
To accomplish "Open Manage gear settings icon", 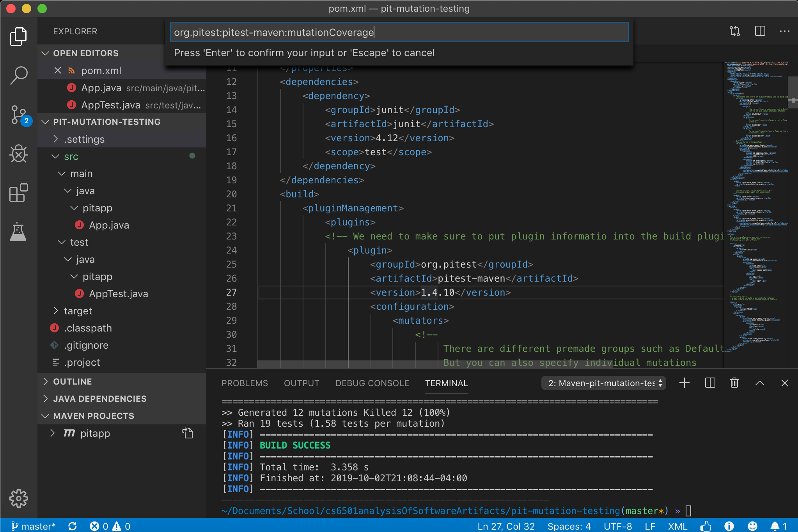I will pos(18,498).
